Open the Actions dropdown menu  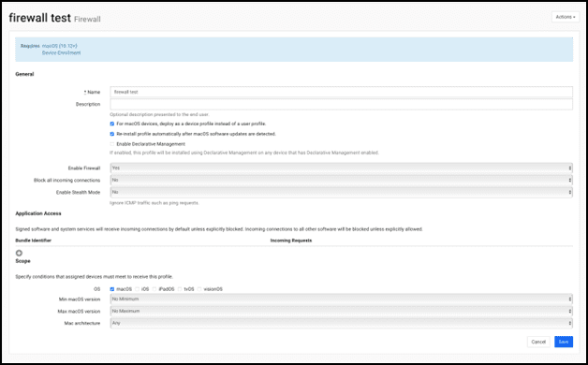click(x=566, y=17)
